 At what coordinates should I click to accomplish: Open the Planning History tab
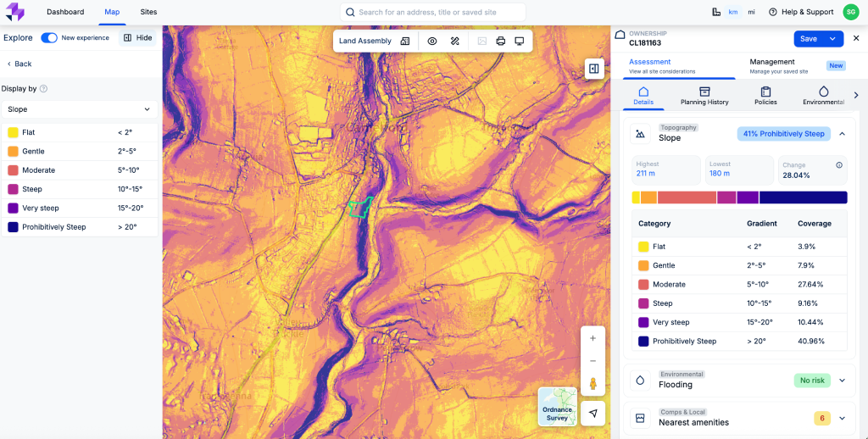click(x=704, y=96)
